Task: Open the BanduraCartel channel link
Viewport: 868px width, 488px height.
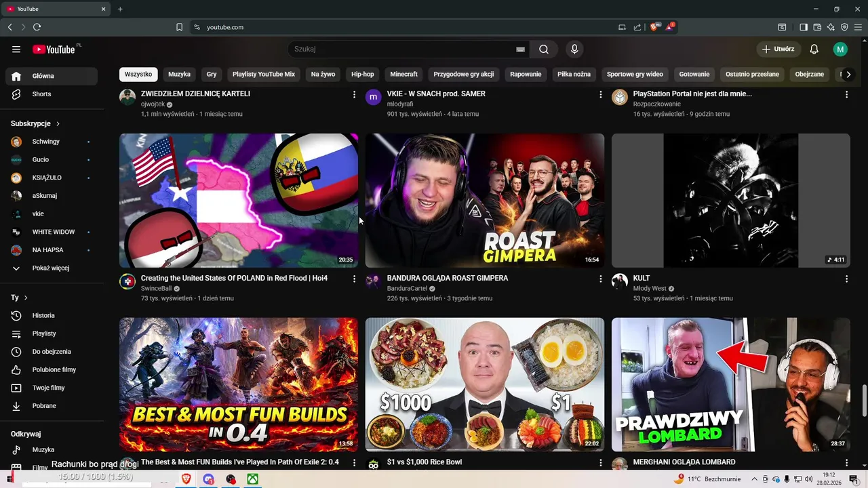Action: pyautogui.click(x=407, y=289)
